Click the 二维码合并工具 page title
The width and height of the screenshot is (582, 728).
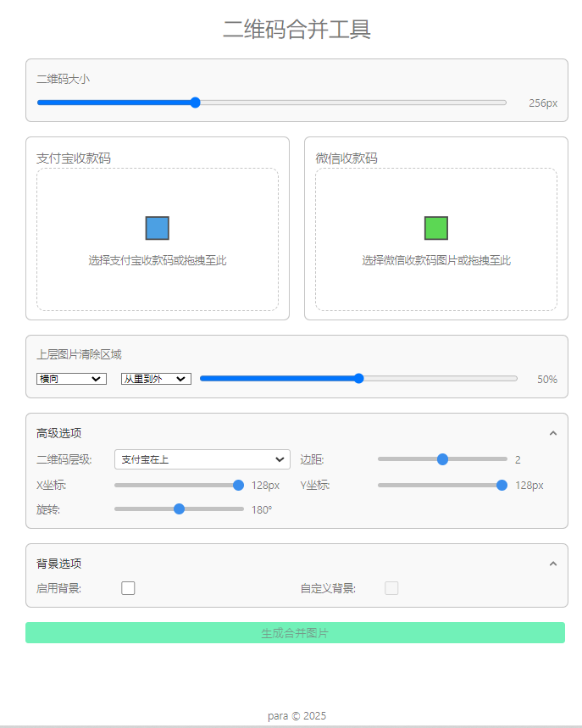(x=297, y=30)
